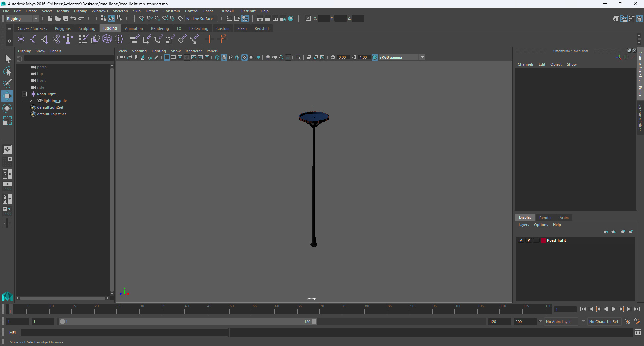Click the Render Current Frame icon
The width and height of the screenshot is (644, 346).
[x=268, y=19]
